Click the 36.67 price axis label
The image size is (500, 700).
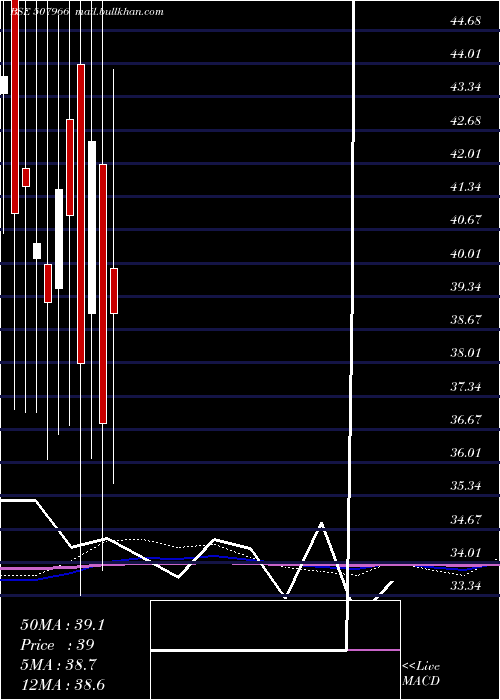tap(466, 419)
